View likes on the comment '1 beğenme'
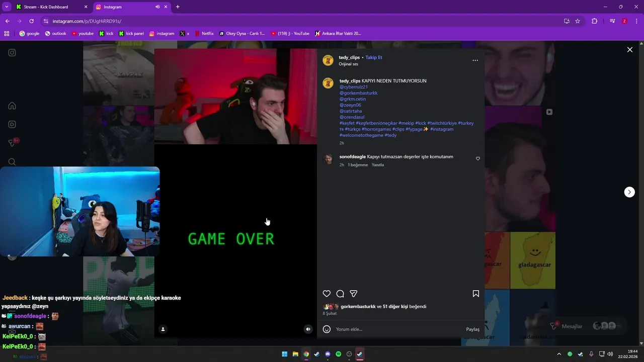The image size is (644, 362). (x=358, y=165)
